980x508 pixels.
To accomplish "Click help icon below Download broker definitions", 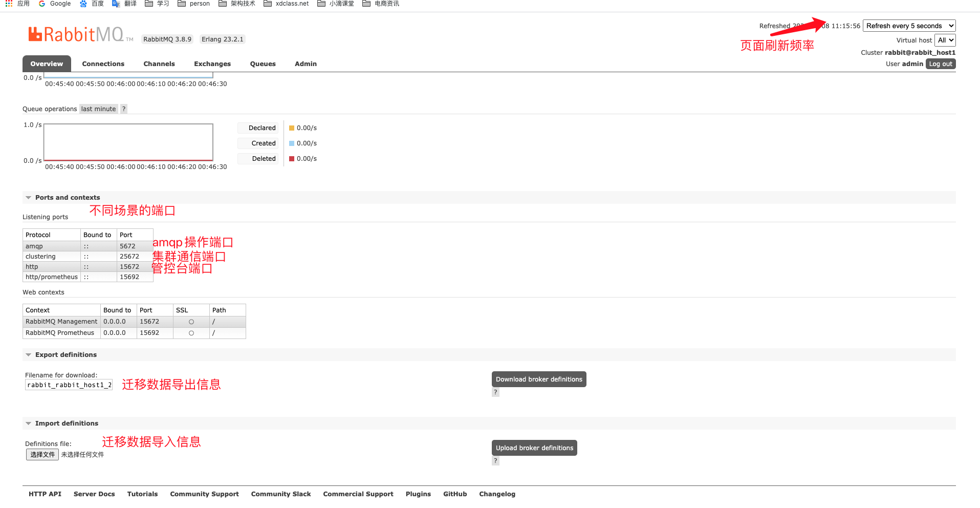I will [495, 392].
